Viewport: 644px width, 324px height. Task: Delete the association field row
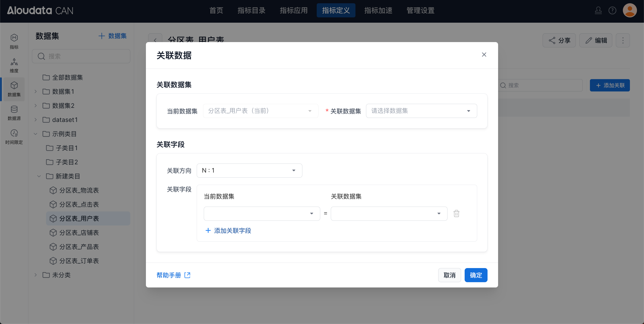click(x=456, y=214)
